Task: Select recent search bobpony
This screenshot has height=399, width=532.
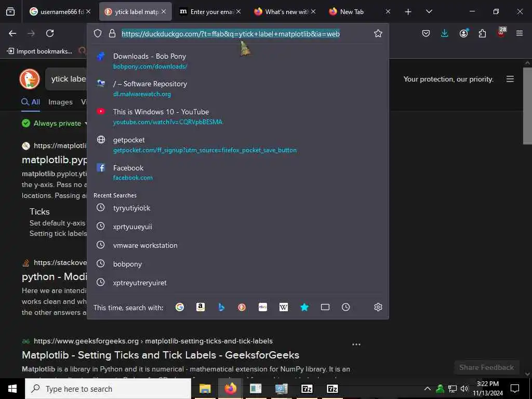Action: pyautogui.click(x=237, y=263)
